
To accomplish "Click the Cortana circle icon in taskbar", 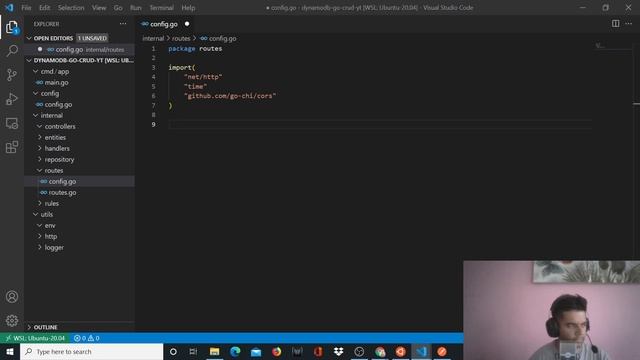I will [x=173, y=351].
